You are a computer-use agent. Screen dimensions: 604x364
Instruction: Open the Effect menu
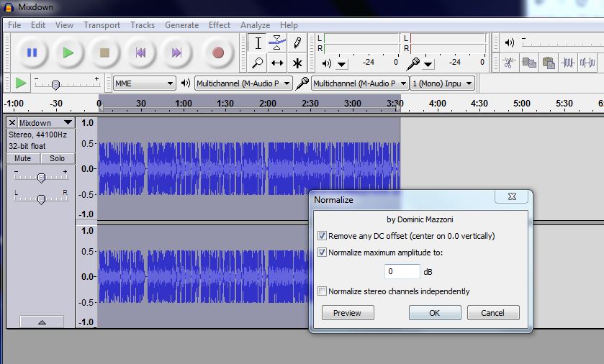click(220, 25)
